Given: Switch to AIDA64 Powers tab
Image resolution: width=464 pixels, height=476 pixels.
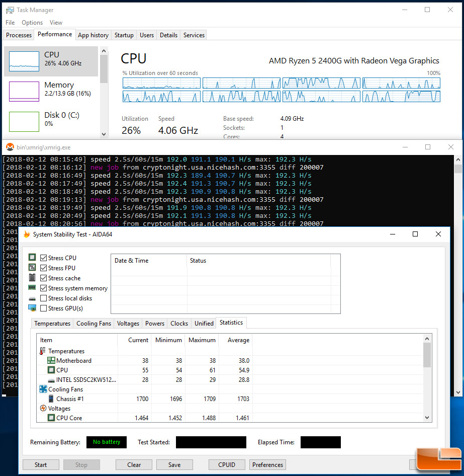Looking at the screenshot, I should click(x=155, y=324).
